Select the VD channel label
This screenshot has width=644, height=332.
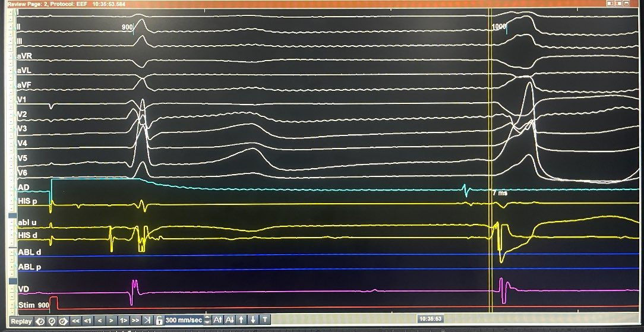23,289
